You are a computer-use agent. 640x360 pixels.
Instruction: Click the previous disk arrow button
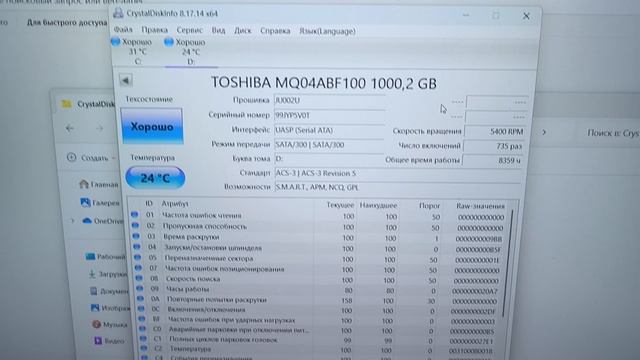point(126,80)
